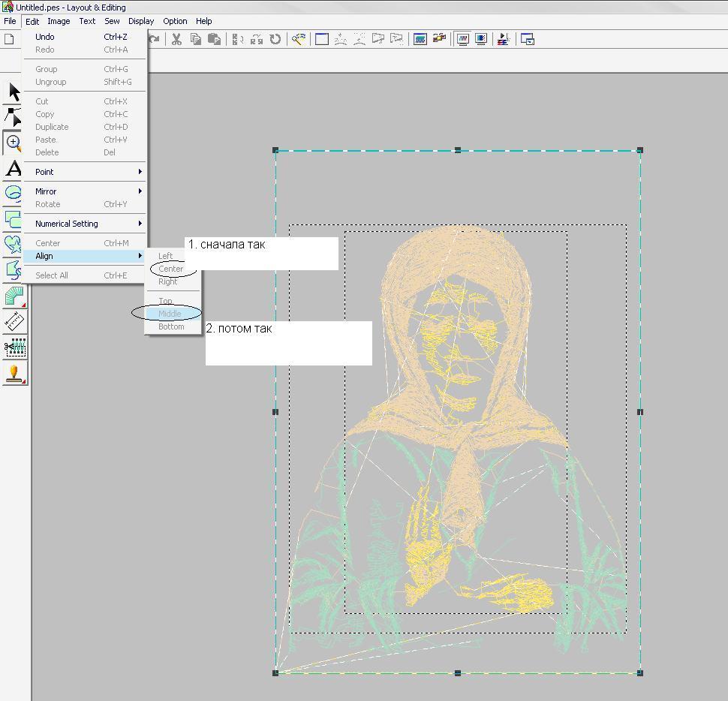This screenshot has height=701, width=728.
Task: Choose Center in the Align submenu
Action: [171, 269]
